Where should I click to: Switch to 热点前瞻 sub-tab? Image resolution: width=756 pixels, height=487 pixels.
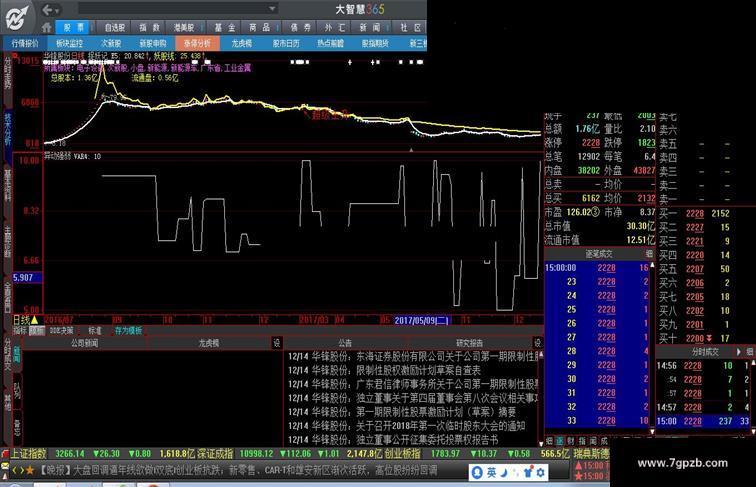pos(330,43)
